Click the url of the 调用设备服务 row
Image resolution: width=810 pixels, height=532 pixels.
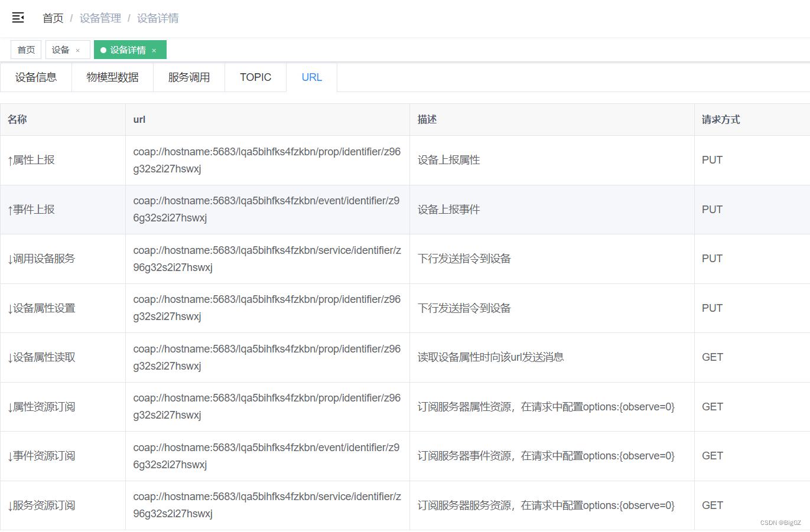click(x=267, y=259)
